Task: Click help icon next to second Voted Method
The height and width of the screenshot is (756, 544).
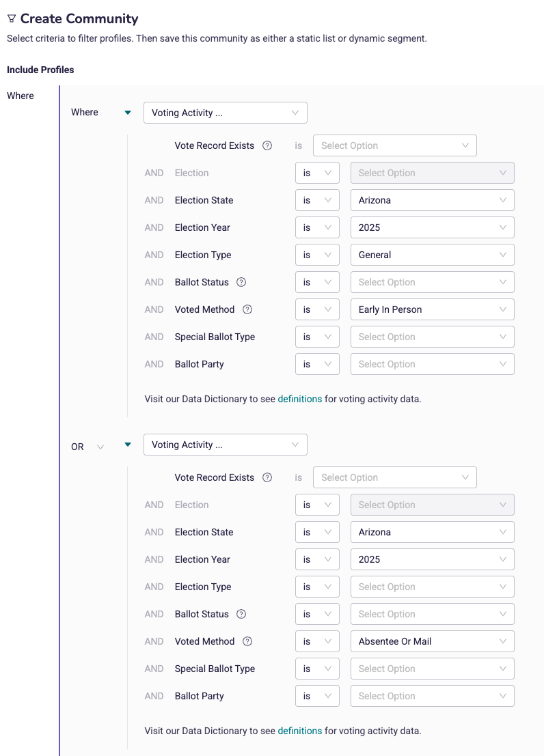Action: click(x=247, y=641)
